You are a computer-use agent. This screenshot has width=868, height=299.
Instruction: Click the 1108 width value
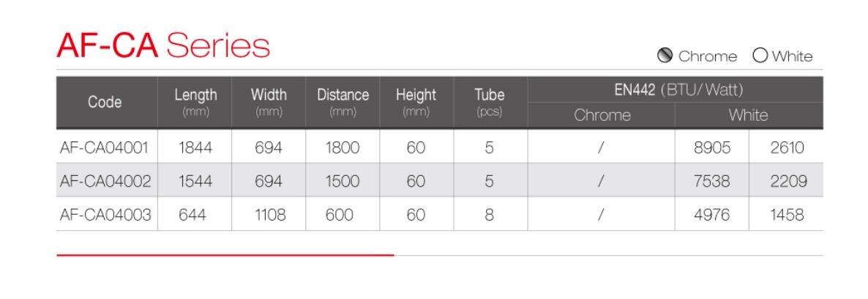[270, 215]
